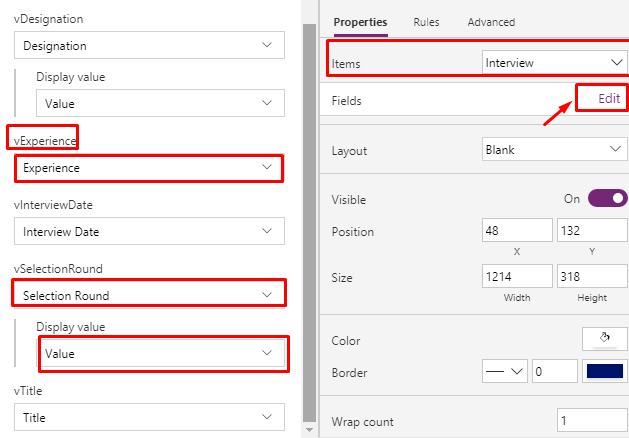Toggle the Visible switch off
Screen dimensions: 629x438
(607, 199)
